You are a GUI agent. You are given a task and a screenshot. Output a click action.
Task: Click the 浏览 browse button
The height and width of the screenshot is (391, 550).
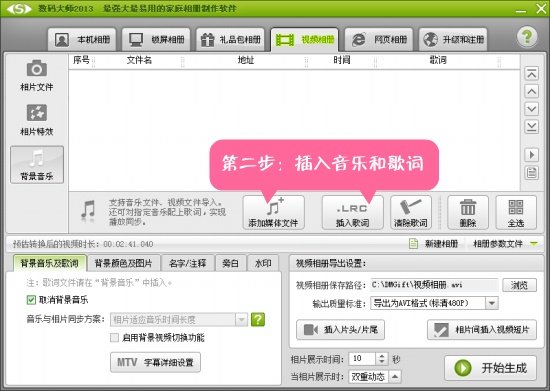pos(519,285)
